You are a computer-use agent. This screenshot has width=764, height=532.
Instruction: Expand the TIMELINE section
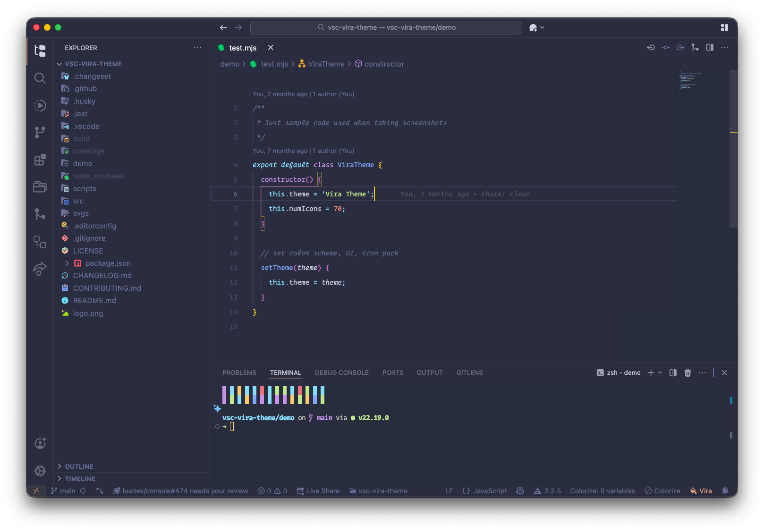pyautogui.click(x=80, y=479)
